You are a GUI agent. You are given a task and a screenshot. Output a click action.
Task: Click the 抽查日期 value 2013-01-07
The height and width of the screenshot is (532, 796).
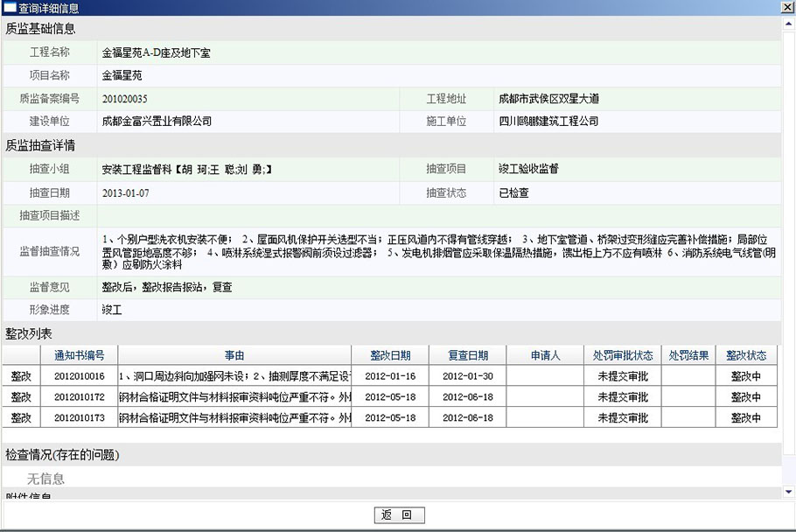point(126,192)
